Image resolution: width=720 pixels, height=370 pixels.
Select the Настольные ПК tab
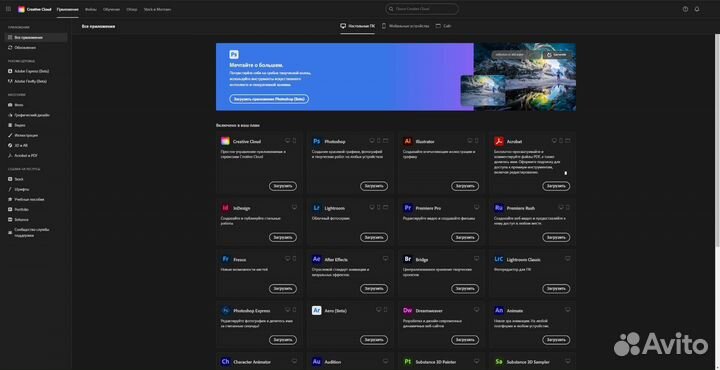tap(357, 26)
